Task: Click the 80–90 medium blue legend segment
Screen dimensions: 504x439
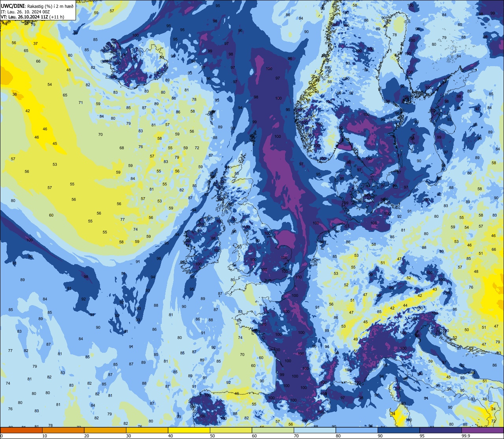Action: click(x=357, y=430)
